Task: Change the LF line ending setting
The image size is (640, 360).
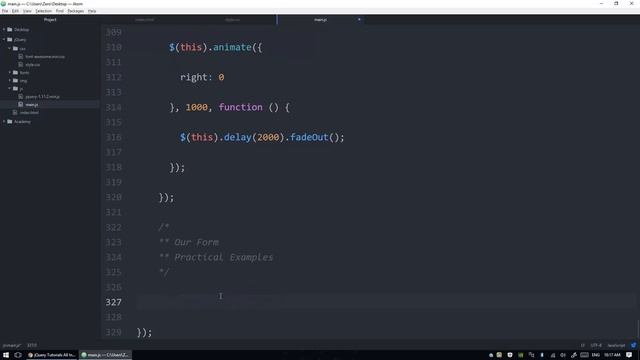Action: [582, 345]
